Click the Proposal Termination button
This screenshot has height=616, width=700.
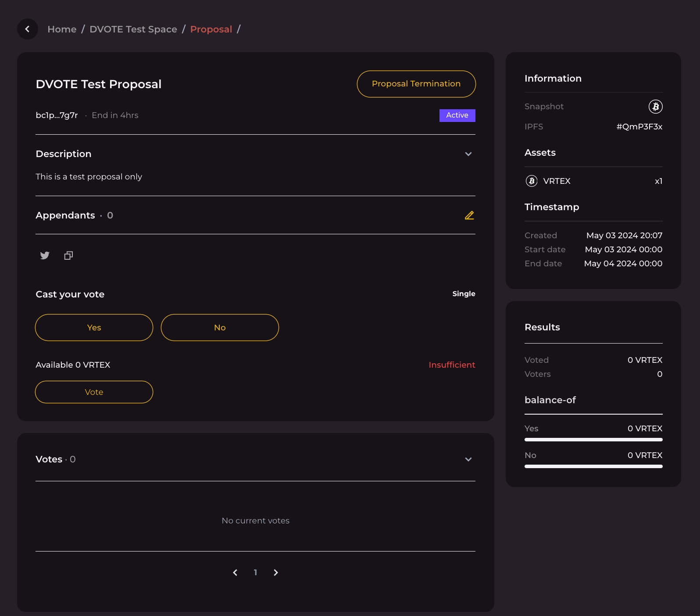point(416,84)
